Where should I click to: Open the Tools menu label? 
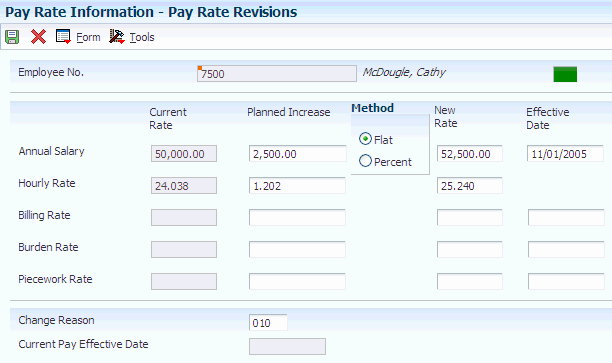coord(142,37)
